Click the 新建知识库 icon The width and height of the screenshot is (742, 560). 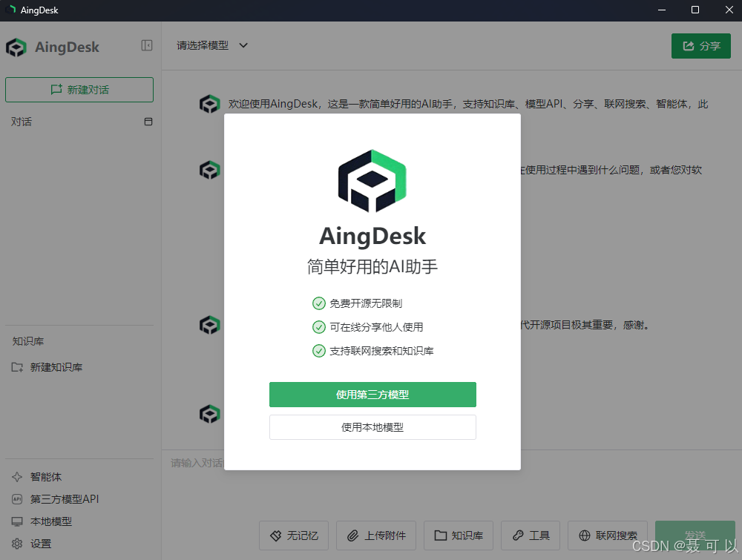pos(16,367)
